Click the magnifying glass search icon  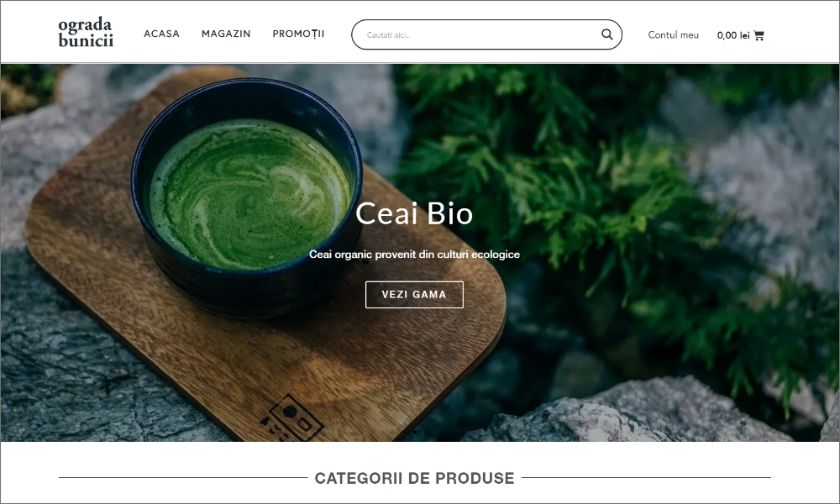click(606, 34)
